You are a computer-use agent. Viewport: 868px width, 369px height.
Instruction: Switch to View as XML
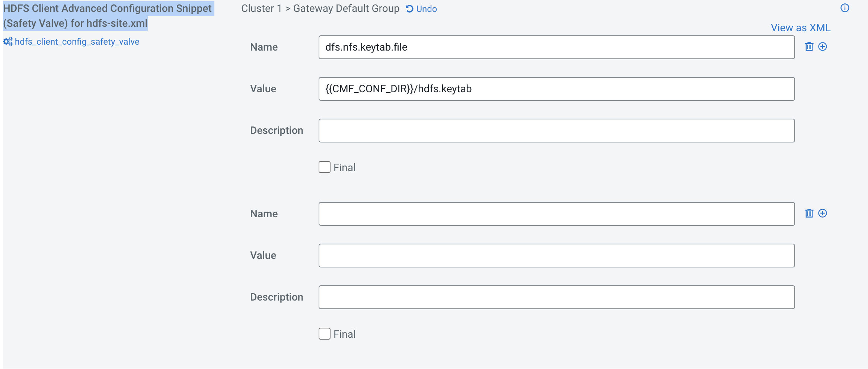pyautogui.click(x=800, y=28)
